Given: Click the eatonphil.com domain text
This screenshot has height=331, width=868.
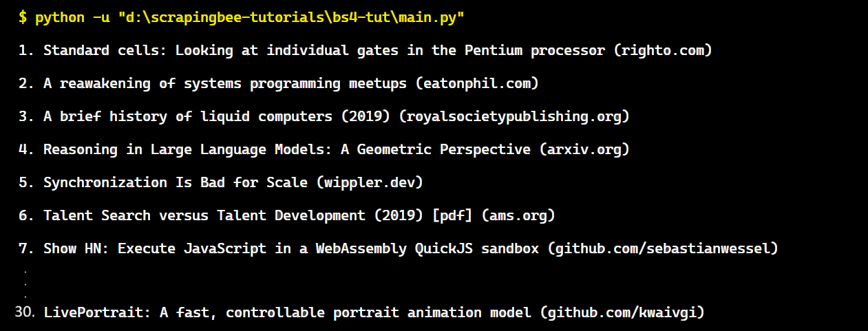Looking at the screenshot, I should pos(477,83).
